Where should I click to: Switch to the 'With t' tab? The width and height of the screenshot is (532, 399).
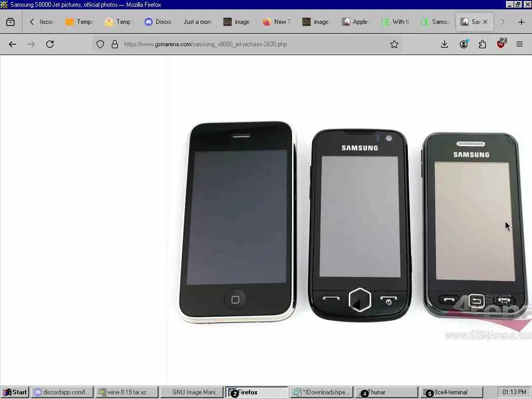[x=395, y=22]
